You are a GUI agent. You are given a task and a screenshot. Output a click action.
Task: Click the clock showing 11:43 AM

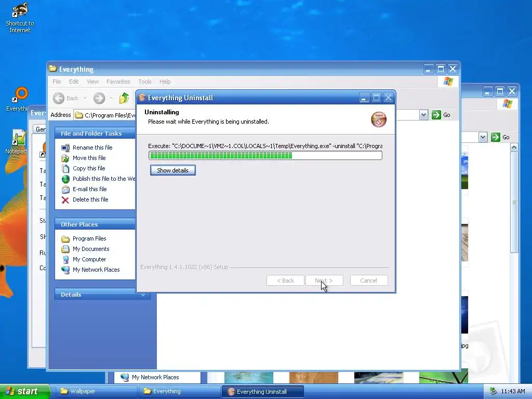click(x=513, y=392)
